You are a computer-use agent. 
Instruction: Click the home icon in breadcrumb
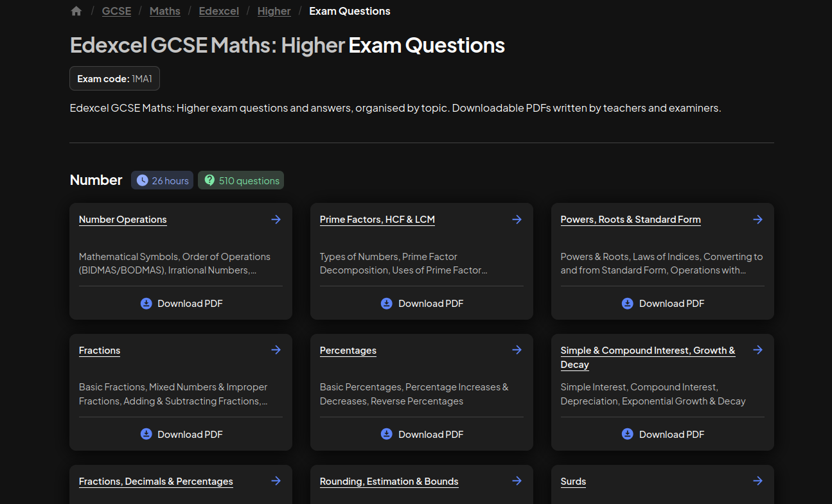pyautogui.click(x=76, y=11)
